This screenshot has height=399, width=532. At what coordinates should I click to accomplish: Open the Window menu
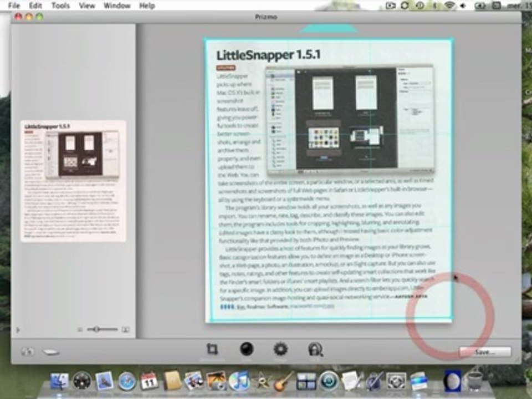click(x=117, y=6)
